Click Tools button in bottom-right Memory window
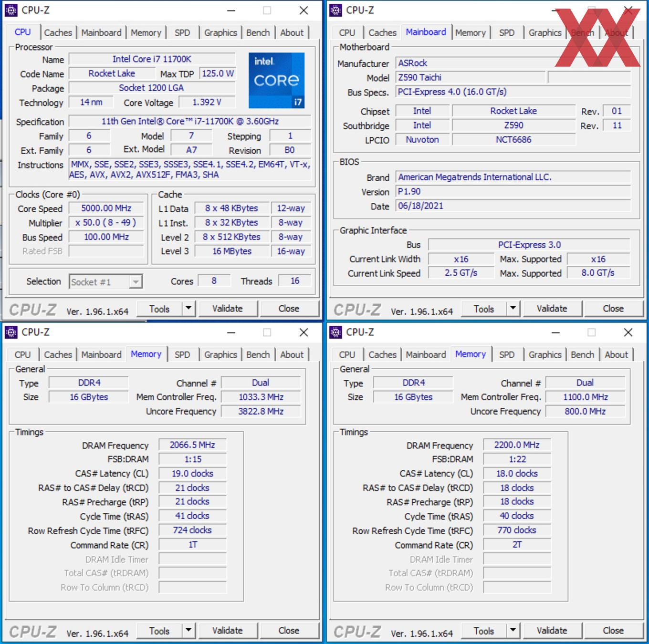Viewport: 649px width, 644px height. coord(484,631)
